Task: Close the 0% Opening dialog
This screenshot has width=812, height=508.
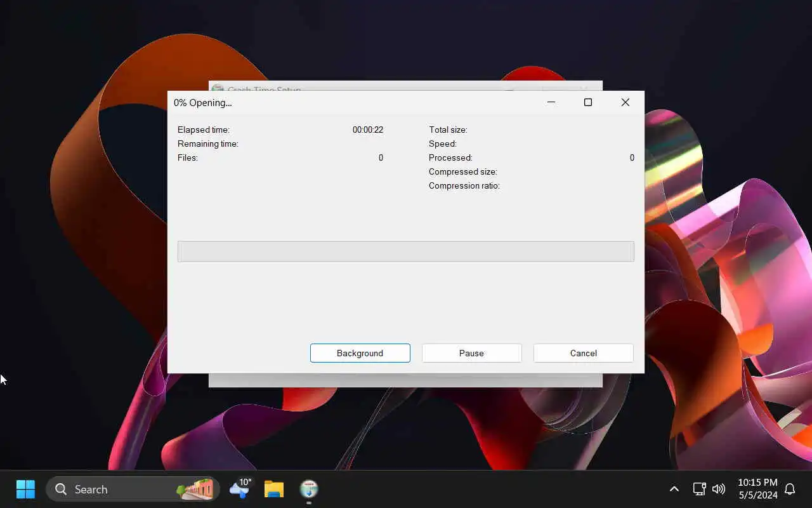Action: [x=625, y=102]
